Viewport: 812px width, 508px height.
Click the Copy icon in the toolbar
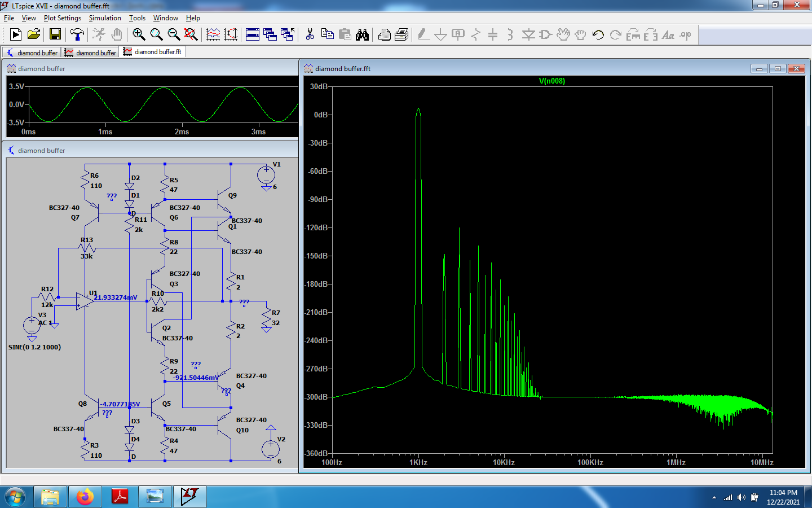(x=327, y=35)
